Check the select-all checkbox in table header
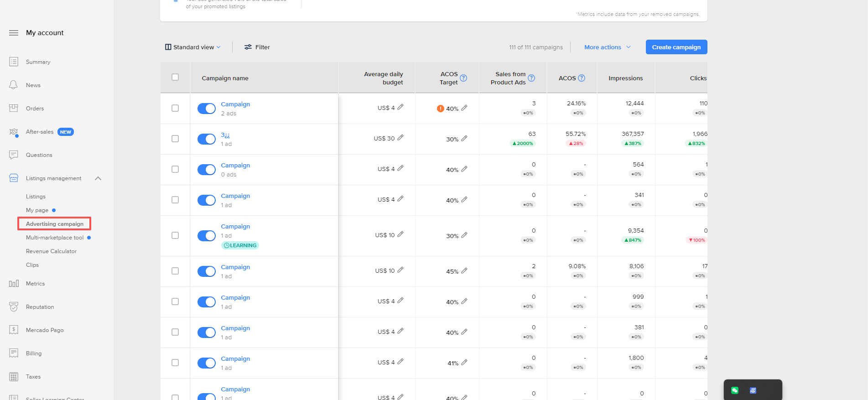Screen dimensions: 868x400 point(175,78)
